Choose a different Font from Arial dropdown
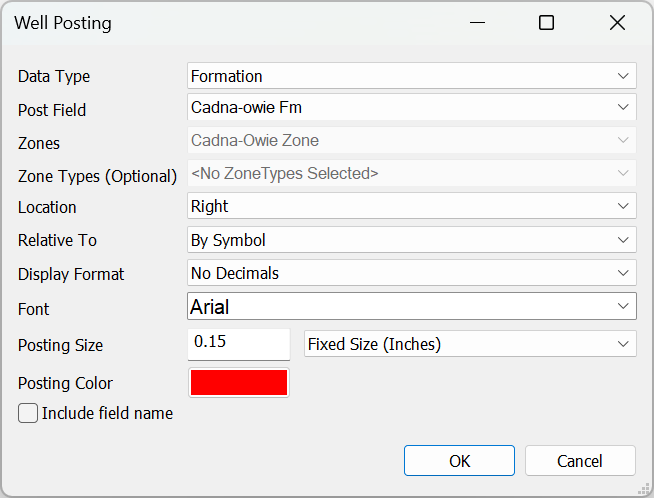The width and height of the screenshot is (654, 498). 411,307
